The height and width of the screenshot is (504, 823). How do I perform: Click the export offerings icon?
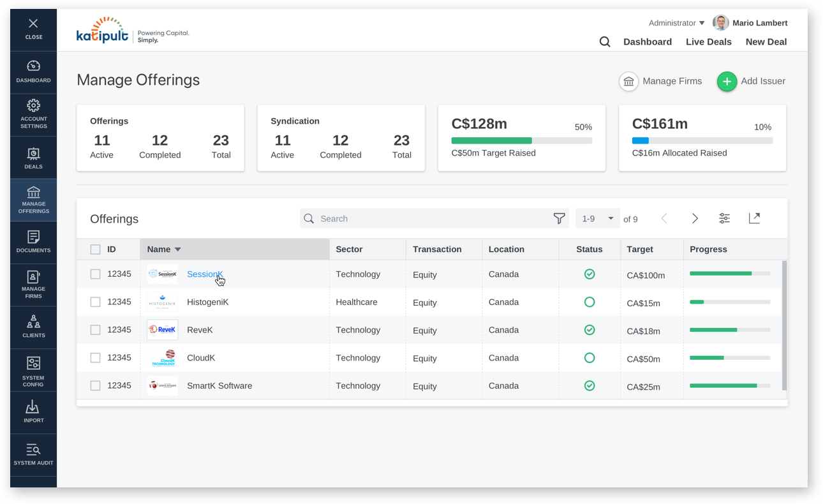(x=754, y=218)
